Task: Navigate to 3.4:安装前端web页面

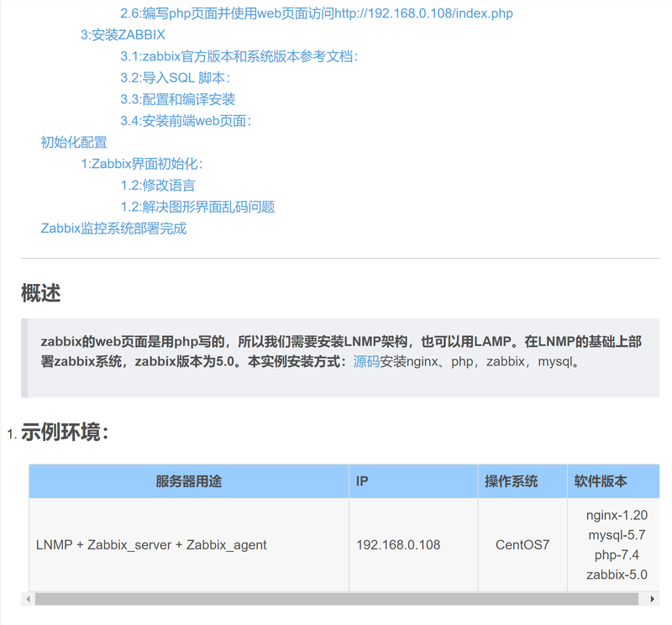Action: 186,120
